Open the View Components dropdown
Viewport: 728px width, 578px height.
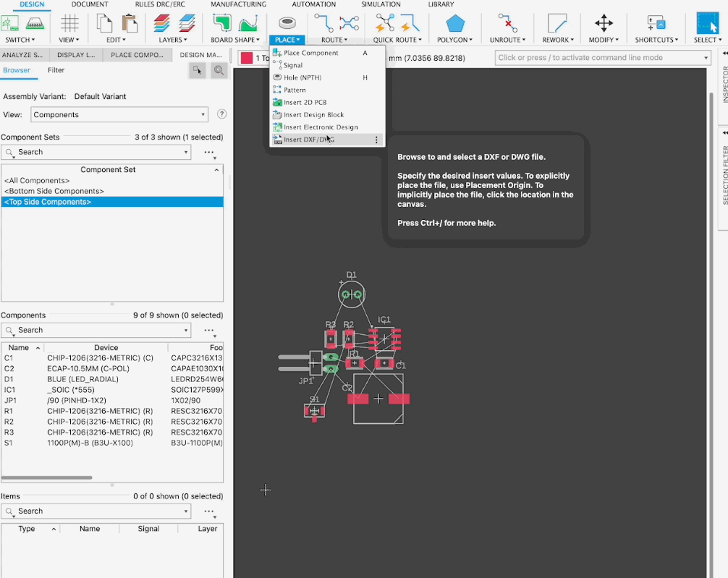pos(119,114)
